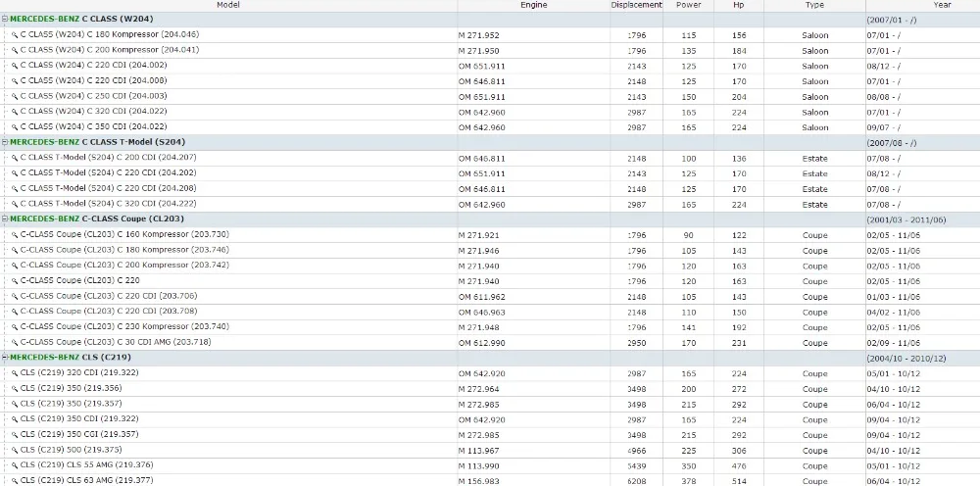This screenshot has width=980, height=486.
Task: Click power value 378
Action: point(689,482)
